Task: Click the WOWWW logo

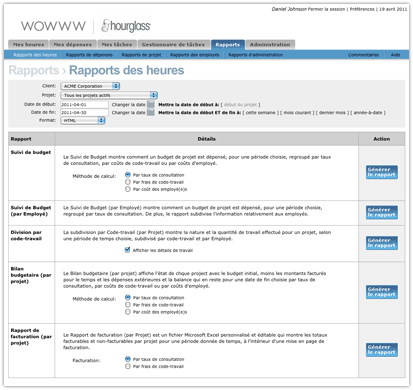Action: 53,26
